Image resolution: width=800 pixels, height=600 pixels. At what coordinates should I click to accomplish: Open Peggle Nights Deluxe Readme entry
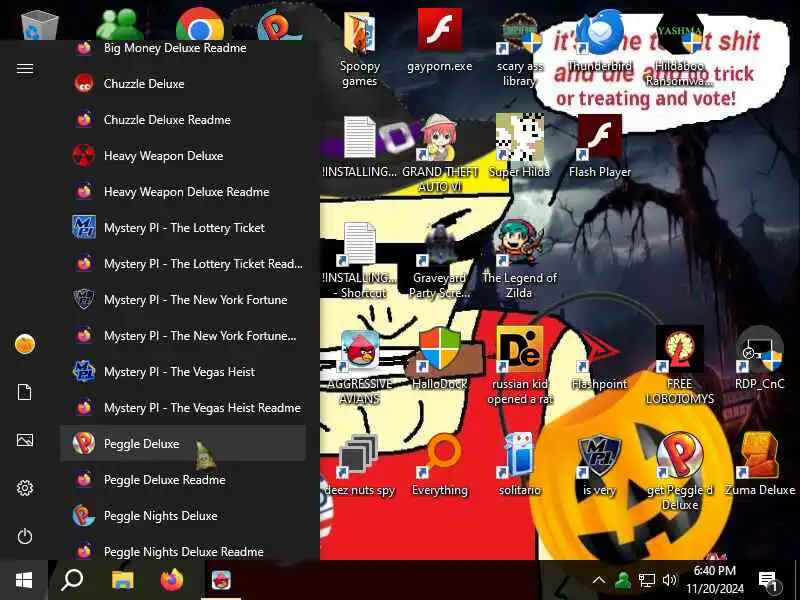click(183, 551)
